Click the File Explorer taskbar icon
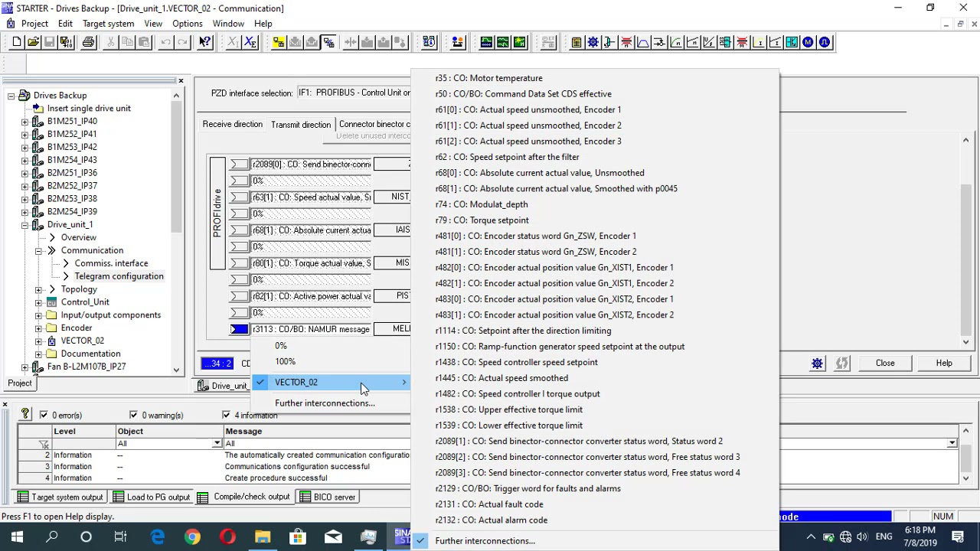This screenshot has height=551, width=980. 263,537
